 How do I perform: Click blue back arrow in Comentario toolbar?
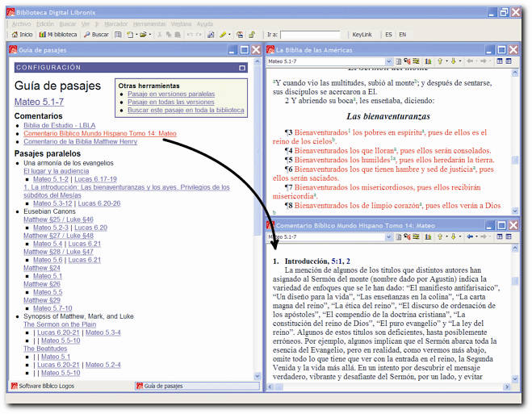click(x=471, y=237)
